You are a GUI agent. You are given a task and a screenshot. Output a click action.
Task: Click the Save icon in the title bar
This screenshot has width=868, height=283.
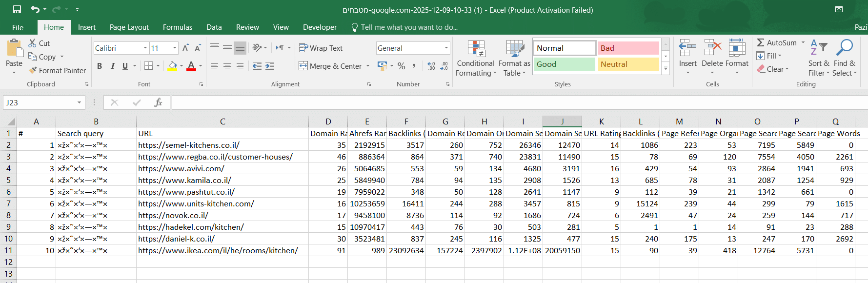[x=17, y=9]
